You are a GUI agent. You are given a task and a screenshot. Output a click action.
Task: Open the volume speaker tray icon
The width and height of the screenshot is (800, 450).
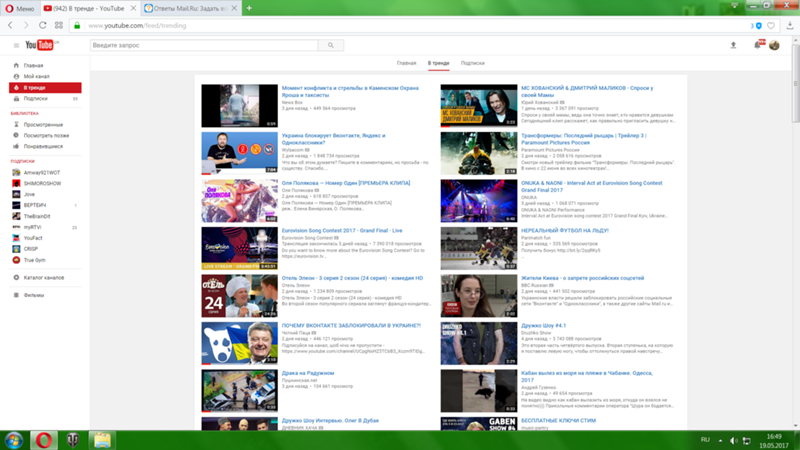coord(733,440)
